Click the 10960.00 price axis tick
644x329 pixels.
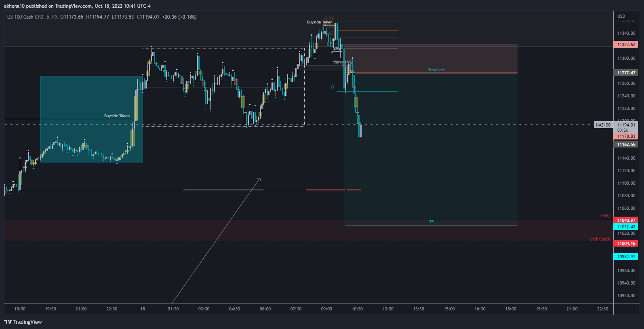pyautogui.click(x=626, y=270)
